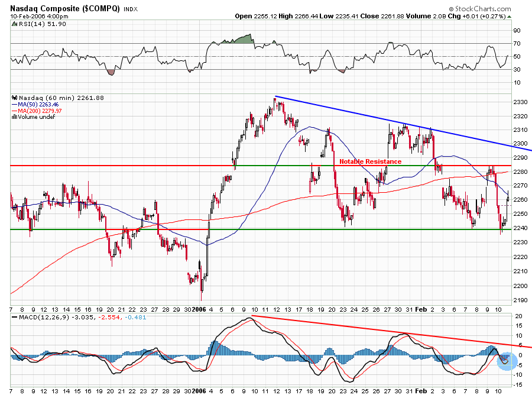Viewport: 532px width, 398px height.
Task: Click date label 14 under the price chart
Action: pos(66,309)
